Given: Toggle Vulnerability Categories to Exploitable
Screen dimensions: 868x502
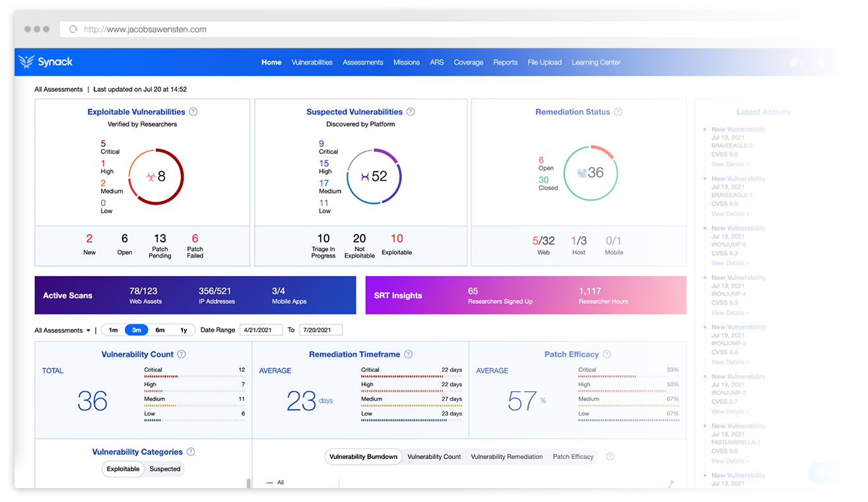Looking at the screenshot, I should click(123, 469).
